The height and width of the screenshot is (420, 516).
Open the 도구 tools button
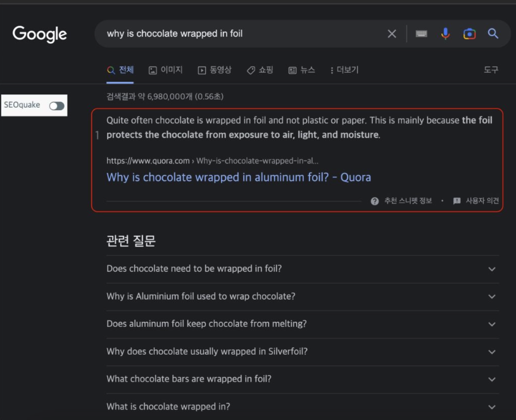[x=491, y=70]
